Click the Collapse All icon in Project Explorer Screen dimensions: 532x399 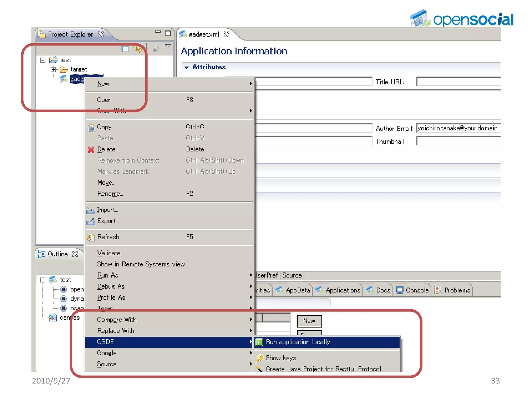(x=125, y=49)
